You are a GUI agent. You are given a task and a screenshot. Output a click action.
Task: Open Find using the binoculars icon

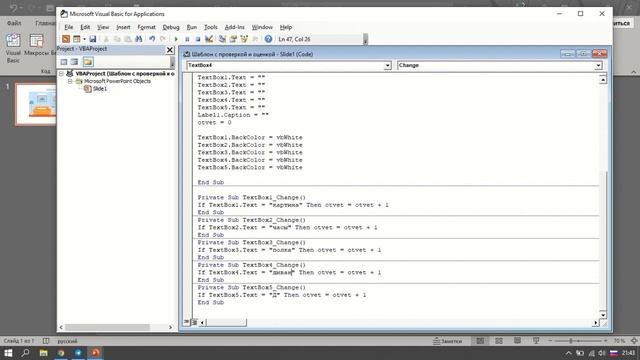point(139,39)
